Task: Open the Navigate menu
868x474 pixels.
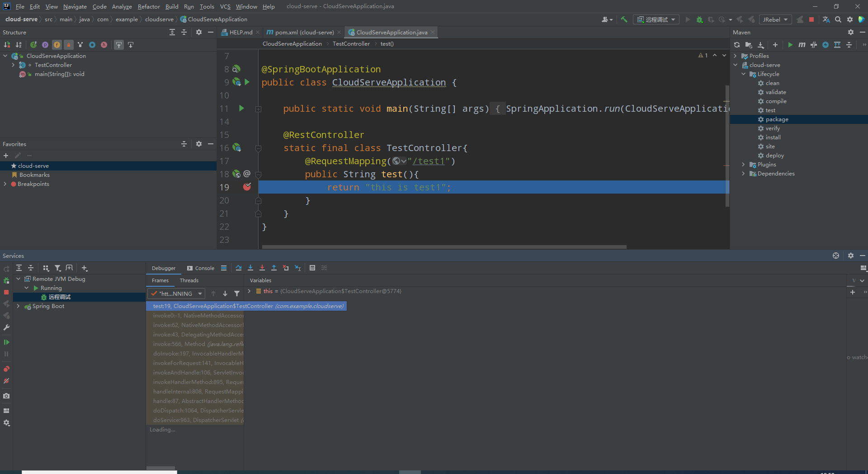Action: coord(75,6)
